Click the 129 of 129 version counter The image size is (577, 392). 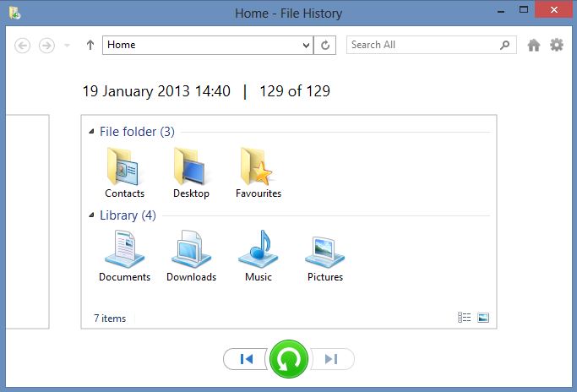coord(295,91)
